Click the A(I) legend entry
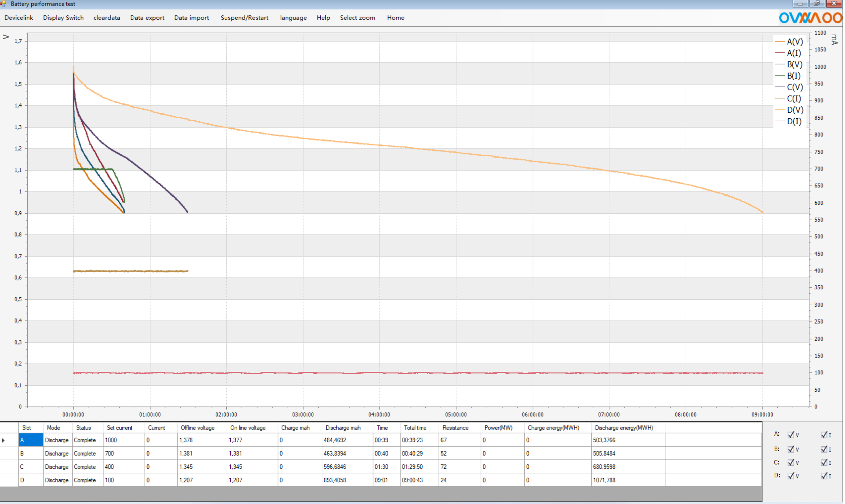The height and width of the screenshot is (504, 845). coord(795,53)
